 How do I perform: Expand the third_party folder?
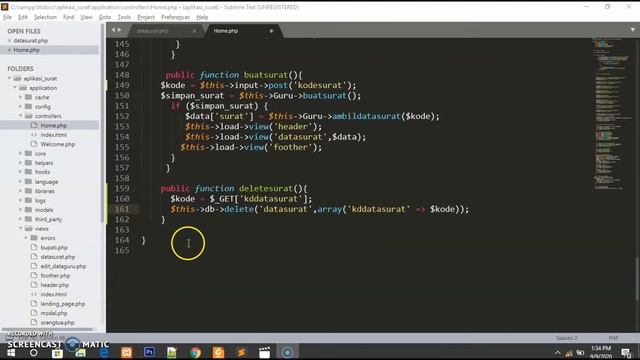(x=20, y=219)
